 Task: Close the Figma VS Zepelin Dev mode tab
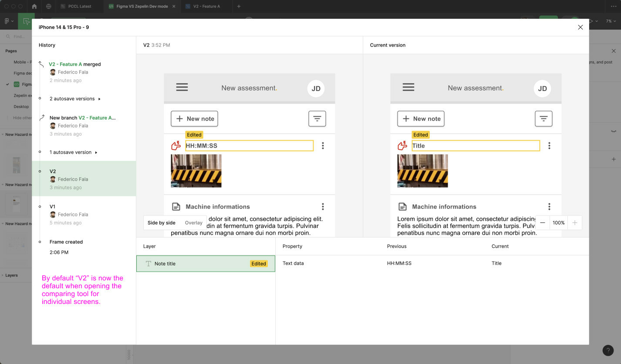coord(174,7)
